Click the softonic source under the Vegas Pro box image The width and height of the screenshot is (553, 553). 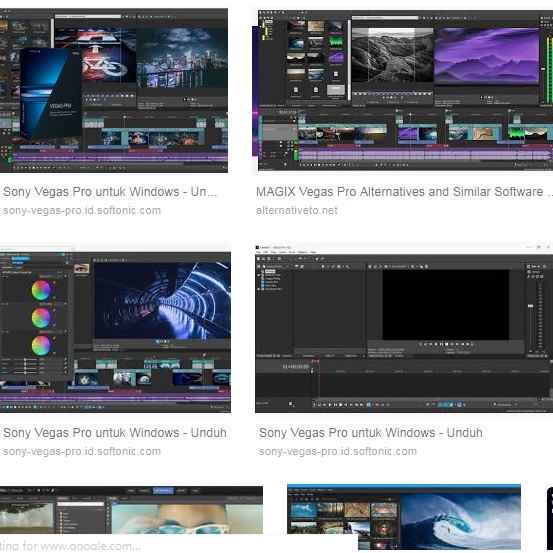[82, 211]
